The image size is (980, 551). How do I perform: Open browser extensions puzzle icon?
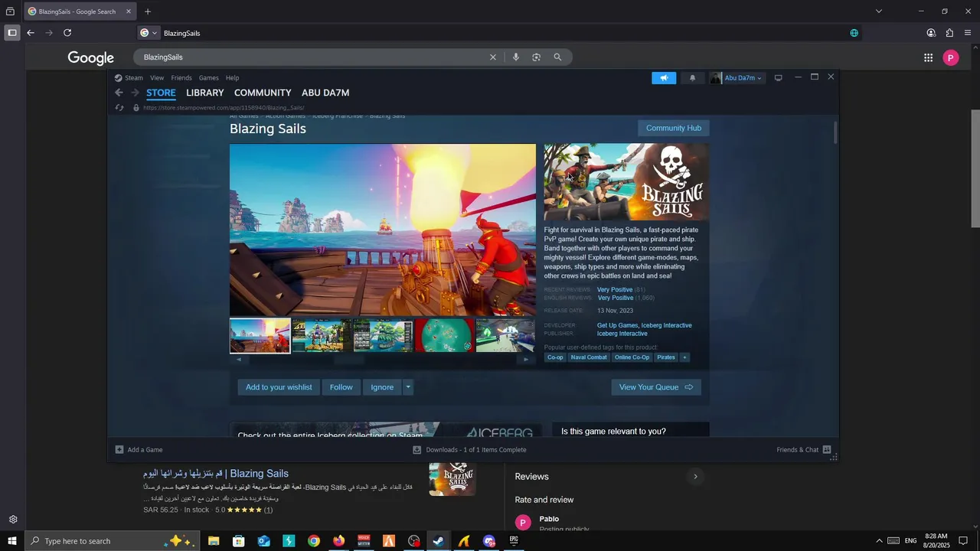[949, 33]
